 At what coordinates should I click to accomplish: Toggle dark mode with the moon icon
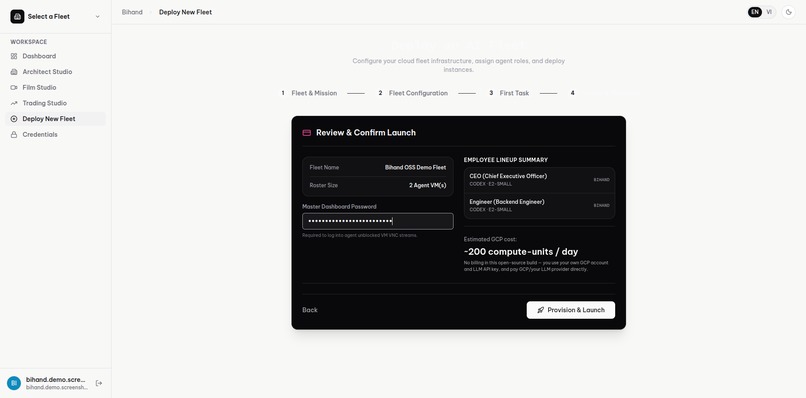pyautogui.click(x=789, y=12)
